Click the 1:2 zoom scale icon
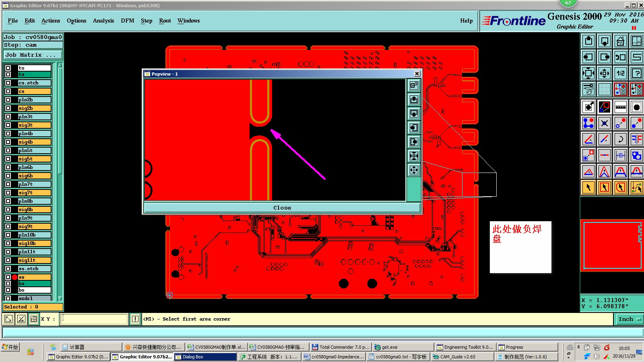Screen dimensions: 644x362 (x=621, y=73)
